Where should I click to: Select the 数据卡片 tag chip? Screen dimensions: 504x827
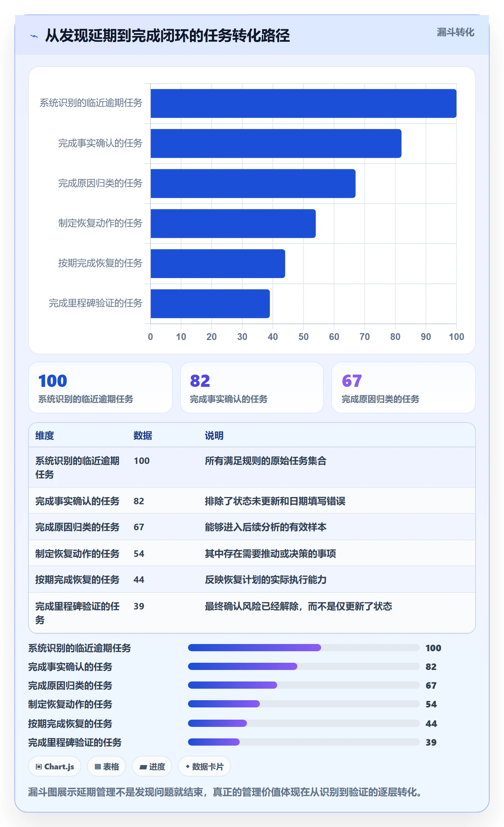click(204, 766)
